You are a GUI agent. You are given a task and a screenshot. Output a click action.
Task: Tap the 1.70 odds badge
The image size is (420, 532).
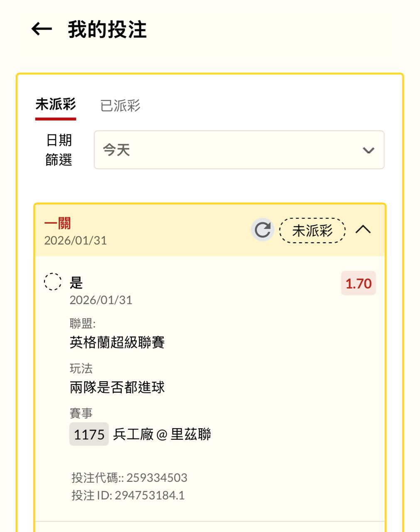[x=358, y=283]
